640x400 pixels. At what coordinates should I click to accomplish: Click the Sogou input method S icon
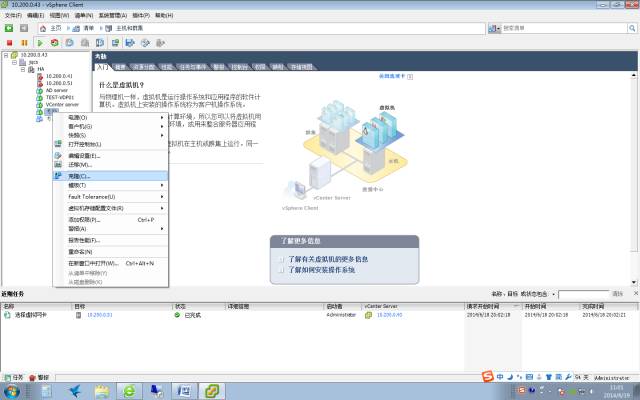pyautogui.click(x=488, y=376)
